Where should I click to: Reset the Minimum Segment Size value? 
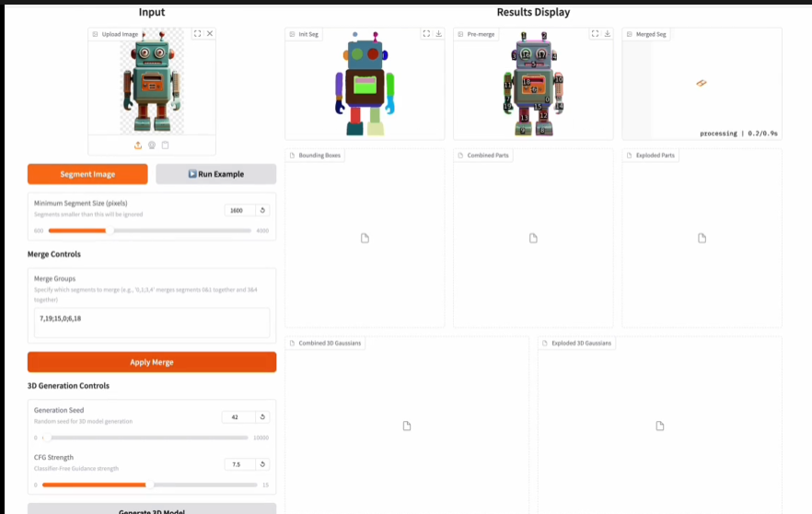(263, 210)
